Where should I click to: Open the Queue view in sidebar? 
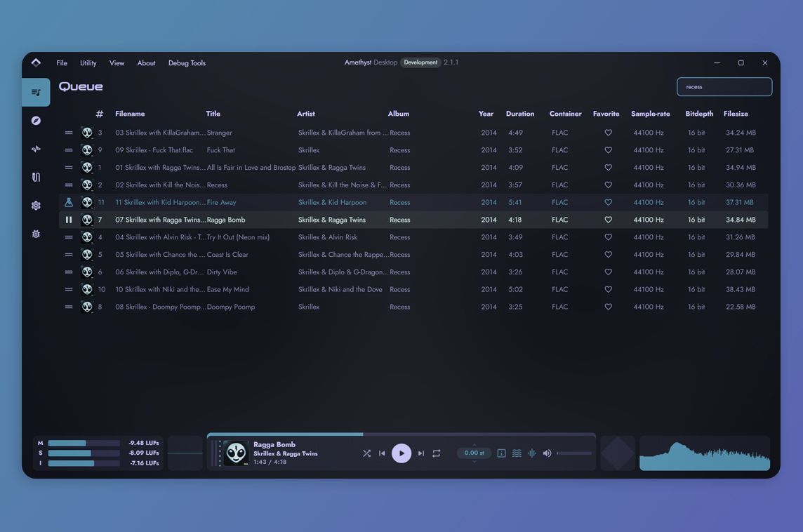(36, 92)
